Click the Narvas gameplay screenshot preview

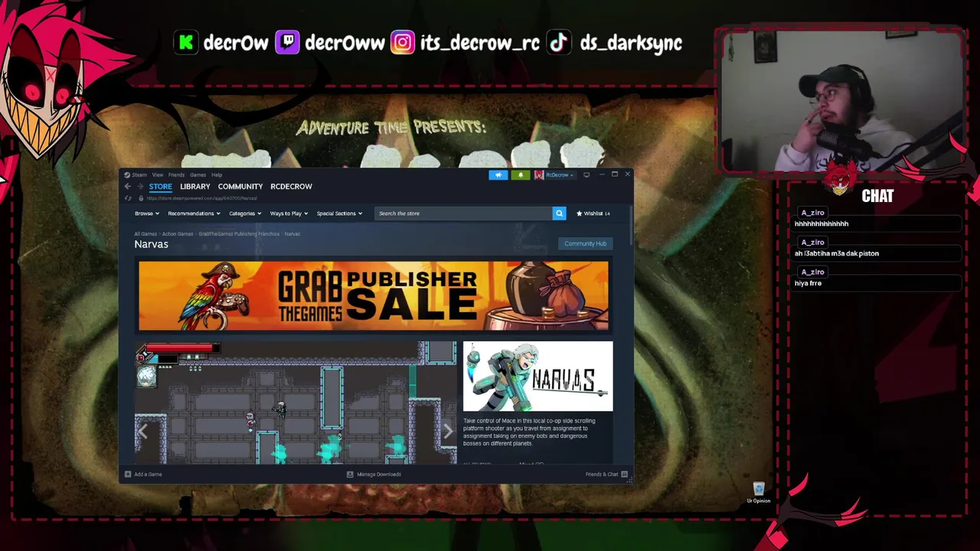click(x=296, y=403)
